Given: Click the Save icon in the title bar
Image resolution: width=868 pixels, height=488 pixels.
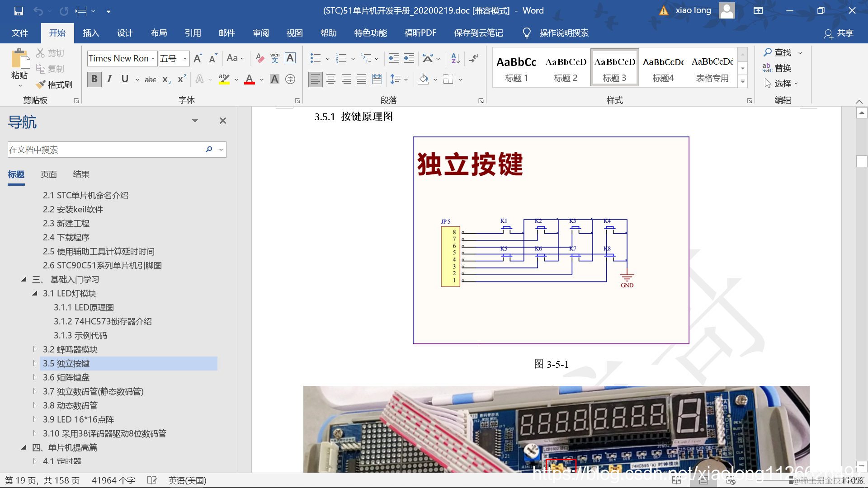Looking at the screenshot, I should 19,11.
